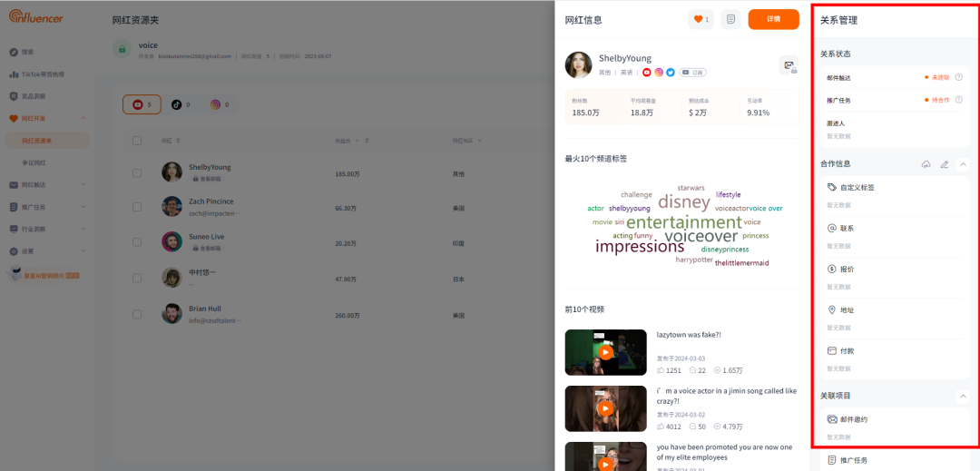Tick the checkbox for Zach Pincince

click(x=137, y=207)
